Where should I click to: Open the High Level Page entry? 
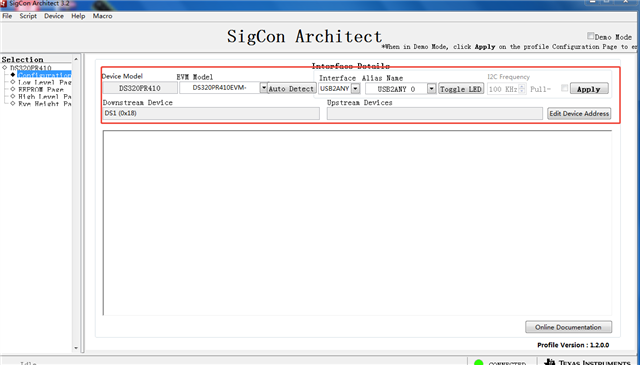(44, 96)
